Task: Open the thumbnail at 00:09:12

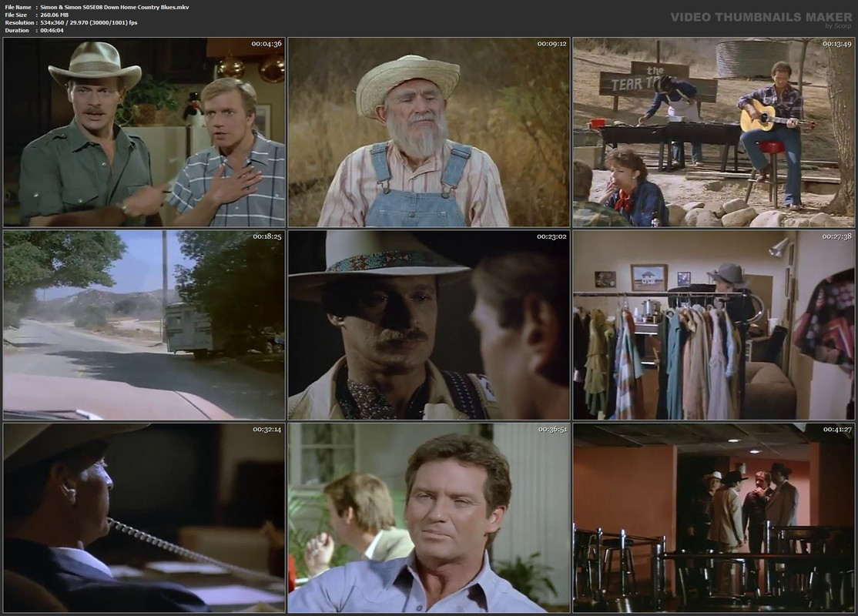Action: point(429,132)
